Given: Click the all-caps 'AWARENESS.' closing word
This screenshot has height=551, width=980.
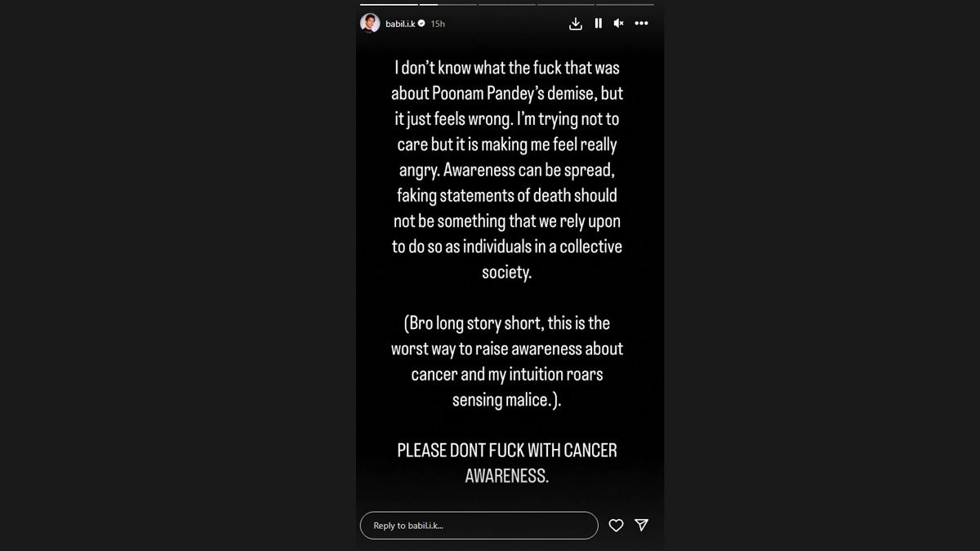Looking at the screenshot, I should point(506,476).
